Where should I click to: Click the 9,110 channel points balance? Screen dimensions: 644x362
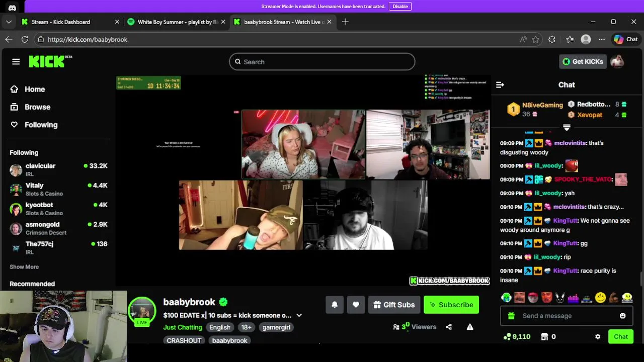point(517,337)
